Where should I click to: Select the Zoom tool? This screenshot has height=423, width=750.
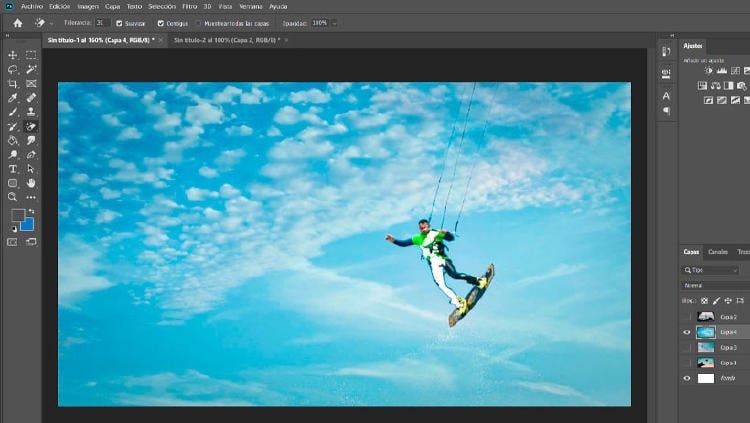pos(13,198)
